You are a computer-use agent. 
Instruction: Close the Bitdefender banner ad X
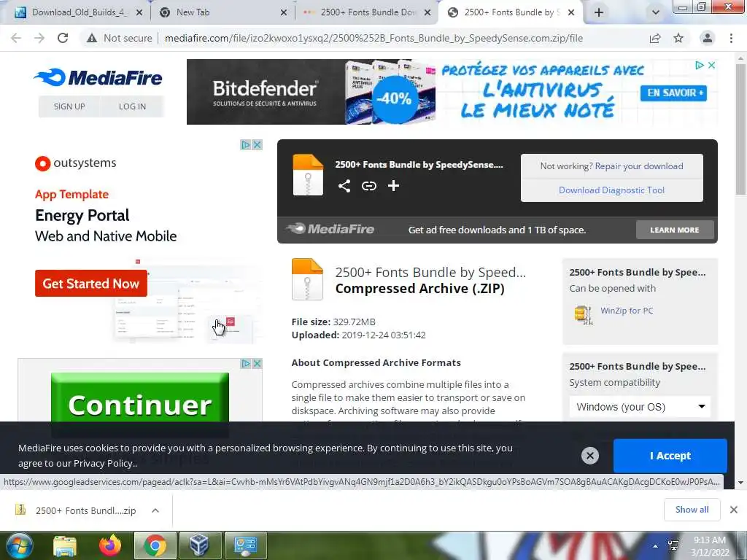(x=712, y=65)
